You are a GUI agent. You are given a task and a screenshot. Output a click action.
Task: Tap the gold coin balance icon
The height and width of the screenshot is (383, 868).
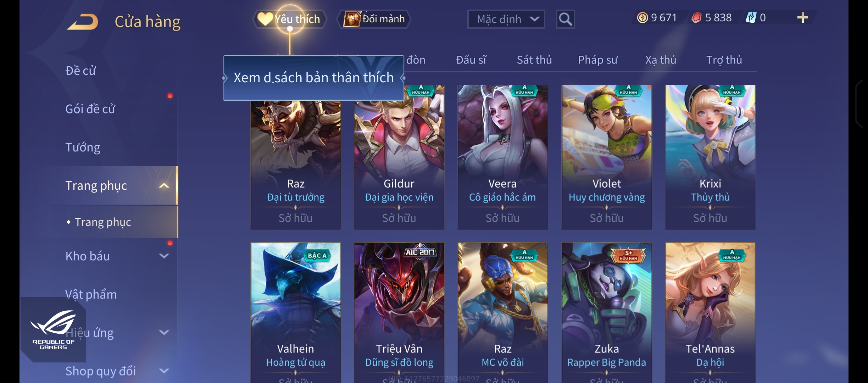point(642,18)
